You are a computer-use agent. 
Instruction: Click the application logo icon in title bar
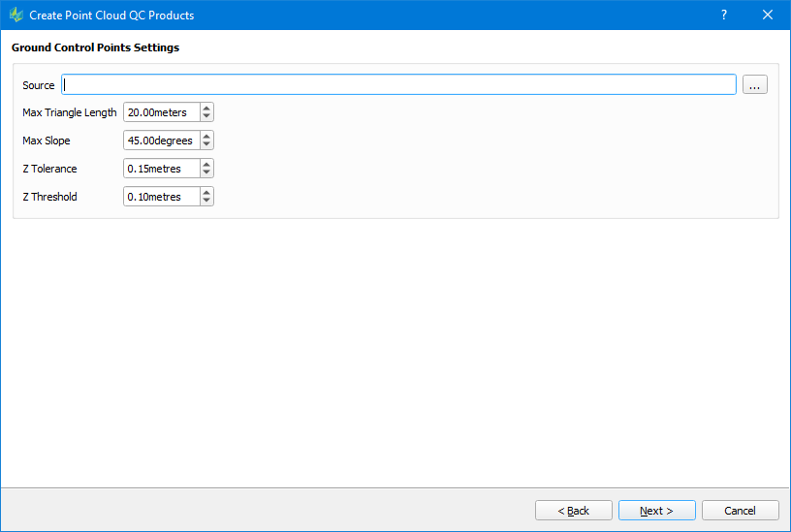[x=16, y=16]
